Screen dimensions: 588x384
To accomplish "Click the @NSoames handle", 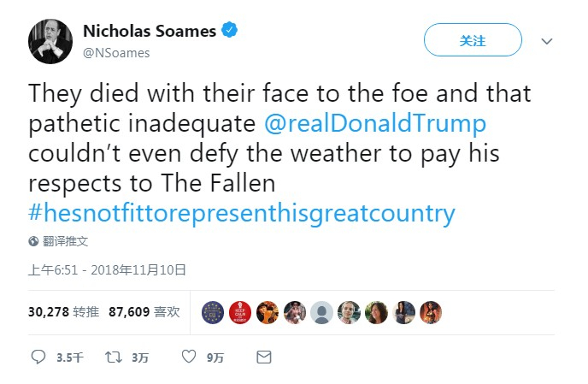I will tap(116, 53).
